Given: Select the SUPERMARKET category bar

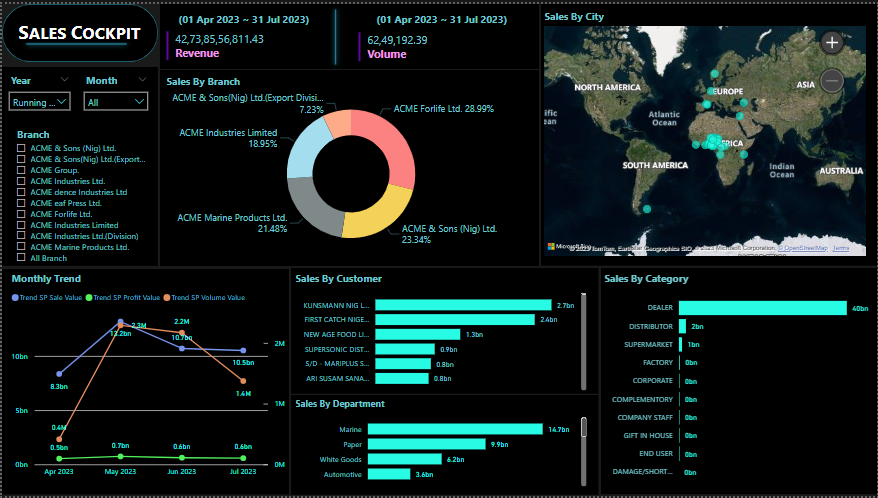Looking at the screenshot, I should [x=681, y=344].
